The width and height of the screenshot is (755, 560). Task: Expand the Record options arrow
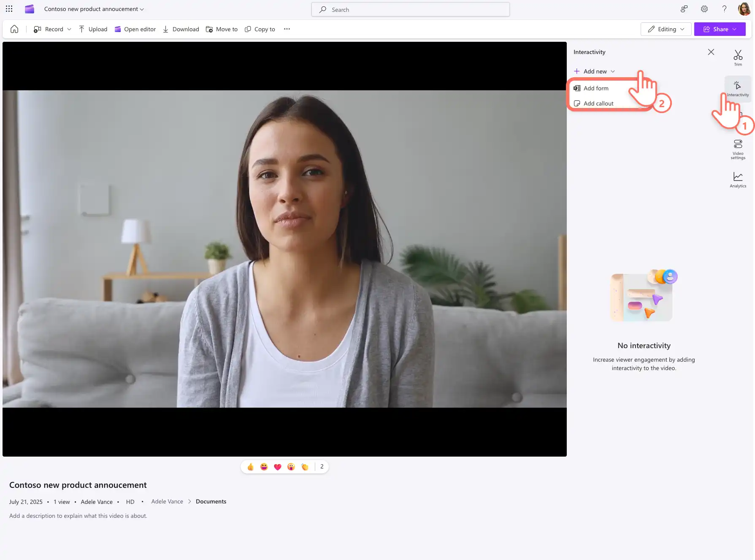(69, 29)
